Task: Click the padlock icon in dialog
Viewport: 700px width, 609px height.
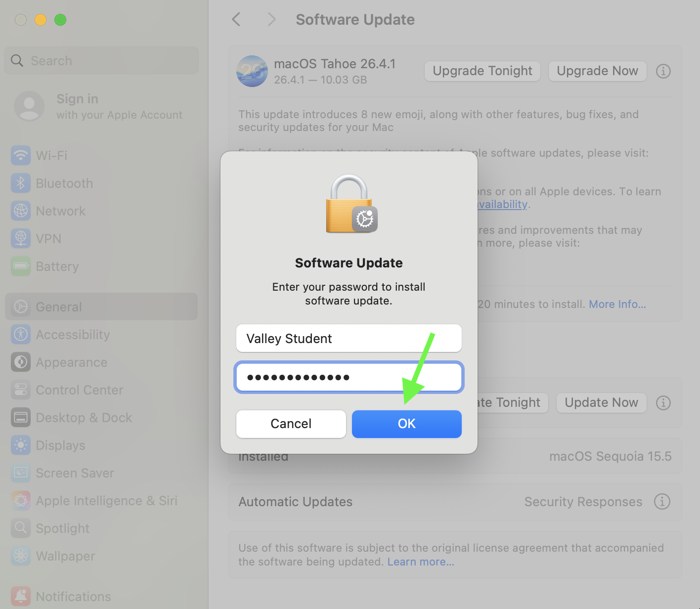Action: tap(351, 204)
